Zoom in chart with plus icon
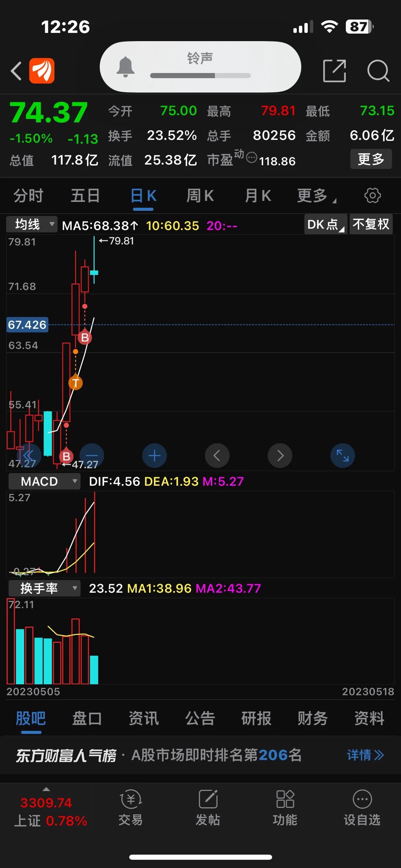Image resolution: width=401 pixels, height=868 pixels. click(x=155, y=456)
